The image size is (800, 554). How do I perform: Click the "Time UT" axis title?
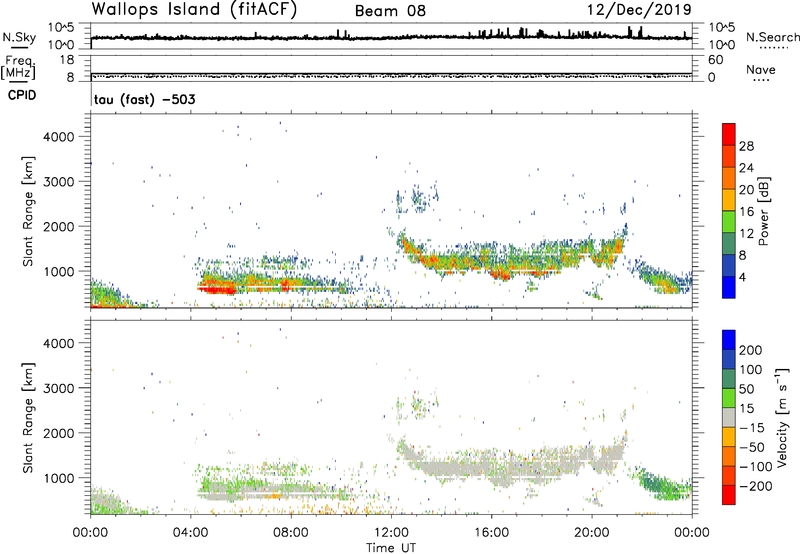coord(391,548)
